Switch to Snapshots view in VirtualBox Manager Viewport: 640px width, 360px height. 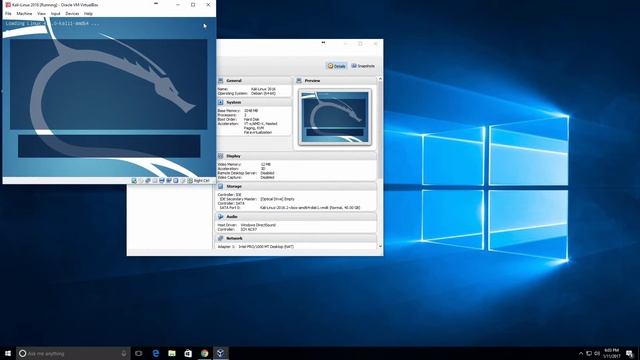tap(363, 66)
